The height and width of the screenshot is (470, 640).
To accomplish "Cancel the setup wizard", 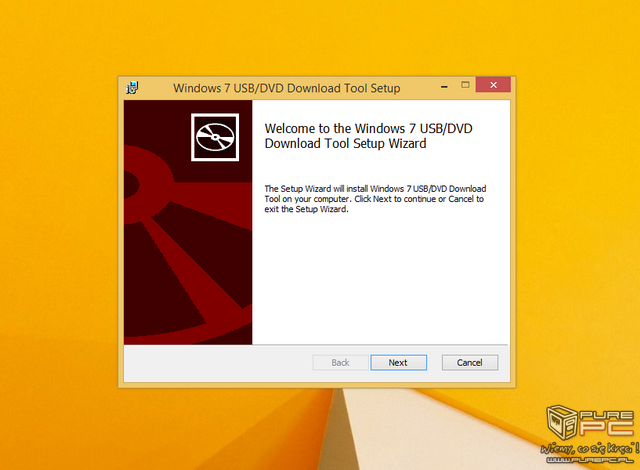I will (470, 362).
